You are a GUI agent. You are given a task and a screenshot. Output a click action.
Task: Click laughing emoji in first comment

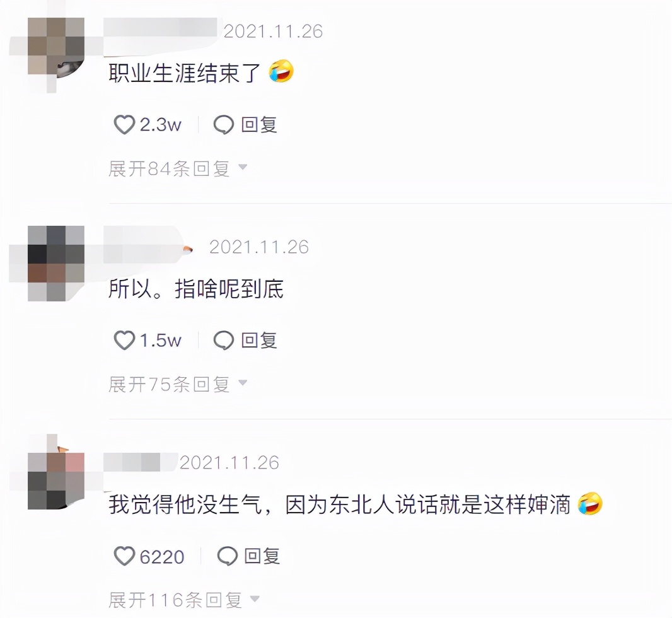[281, 71]
